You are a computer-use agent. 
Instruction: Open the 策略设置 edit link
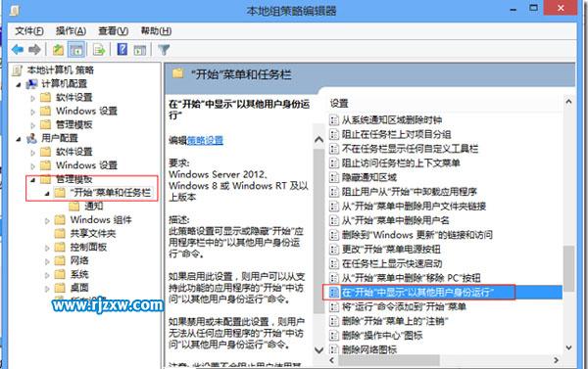coord(205,141)
